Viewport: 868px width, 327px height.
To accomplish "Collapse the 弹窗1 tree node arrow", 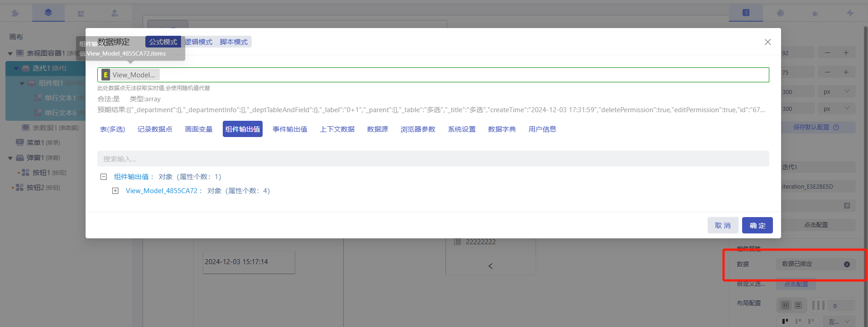I will pyautogui.click(x=10, y=158).
